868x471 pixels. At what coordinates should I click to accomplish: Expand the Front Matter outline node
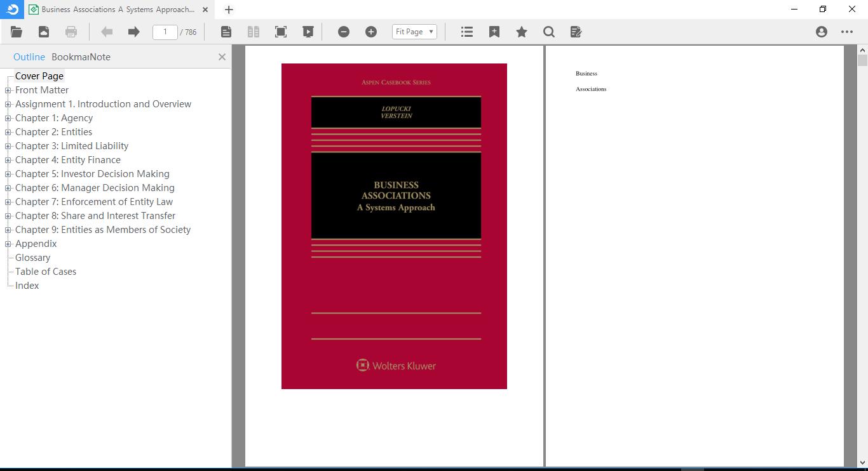(x=8, y=90)
